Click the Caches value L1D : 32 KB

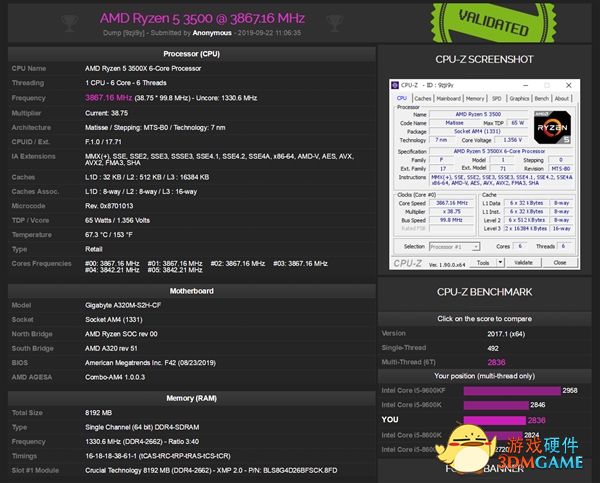tap(147, 178)
